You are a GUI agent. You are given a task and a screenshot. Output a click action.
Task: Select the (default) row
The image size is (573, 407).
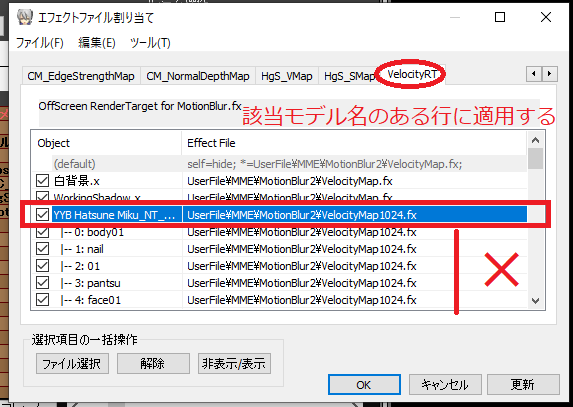pyautogui.click(x=280, y=164)
